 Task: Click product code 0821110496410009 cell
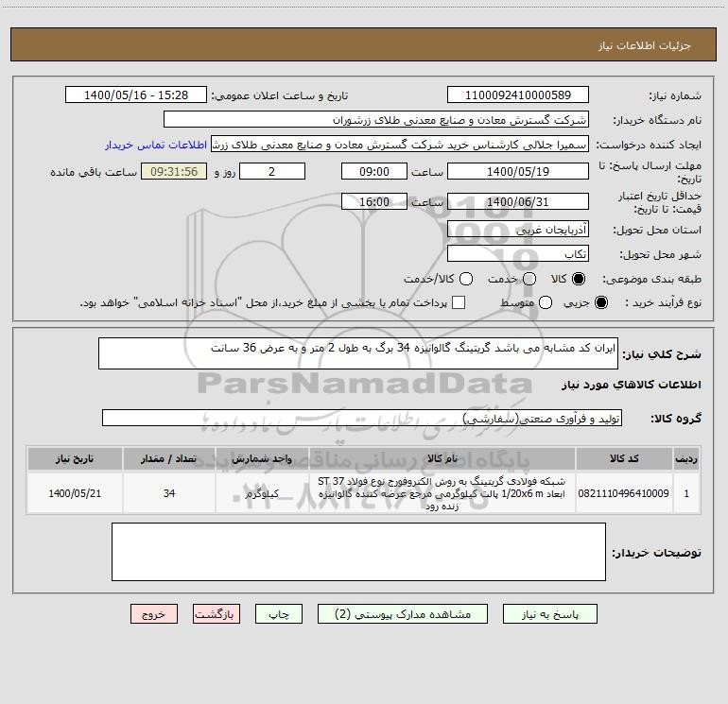[624, 493]
